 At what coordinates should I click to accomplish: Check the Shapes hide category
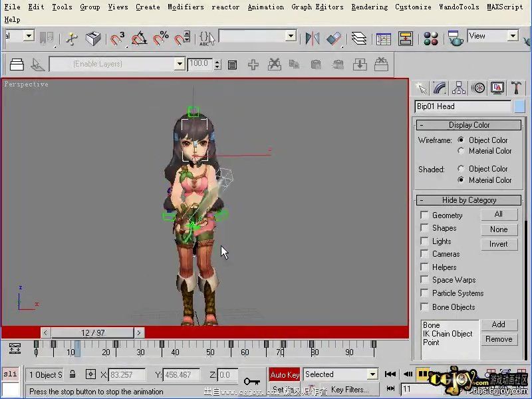(424, 227)
